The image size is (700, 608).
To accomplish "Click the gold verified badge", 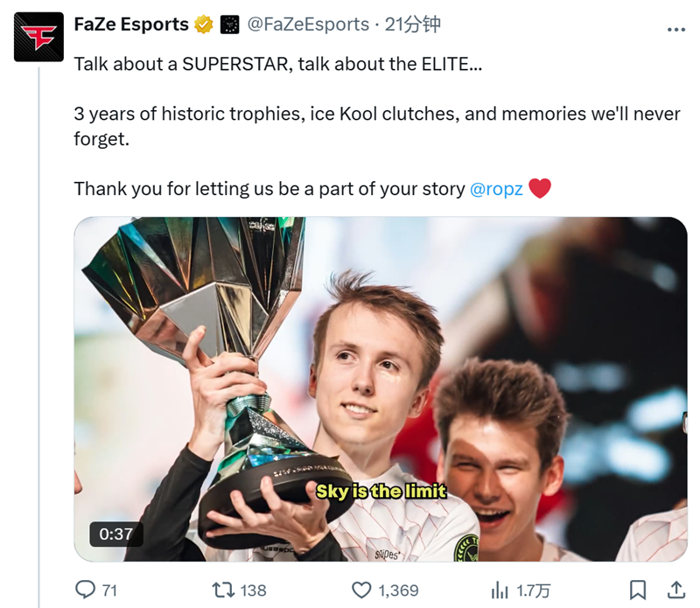I will [x=205, y=24].
